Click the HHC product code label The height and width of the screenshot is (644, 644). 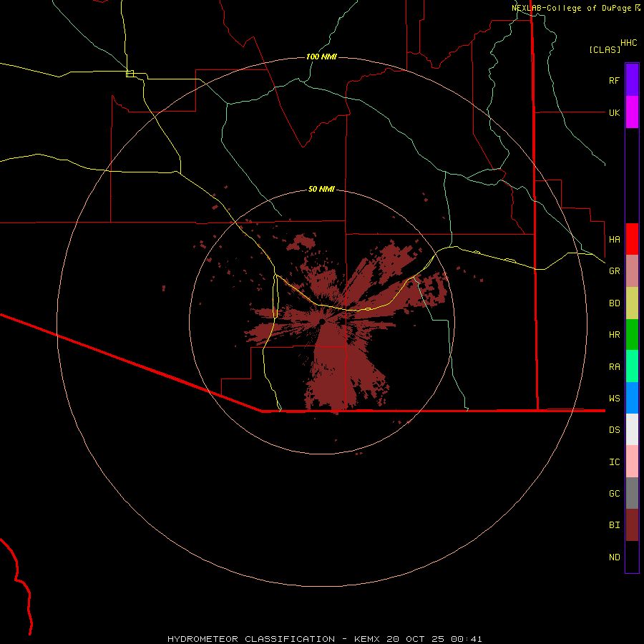point(629,43)
